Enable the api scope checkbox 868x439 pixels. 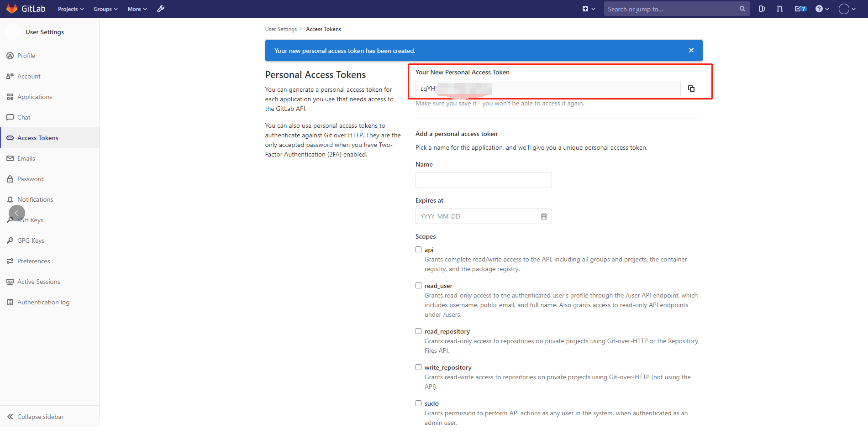coord(418,250)
